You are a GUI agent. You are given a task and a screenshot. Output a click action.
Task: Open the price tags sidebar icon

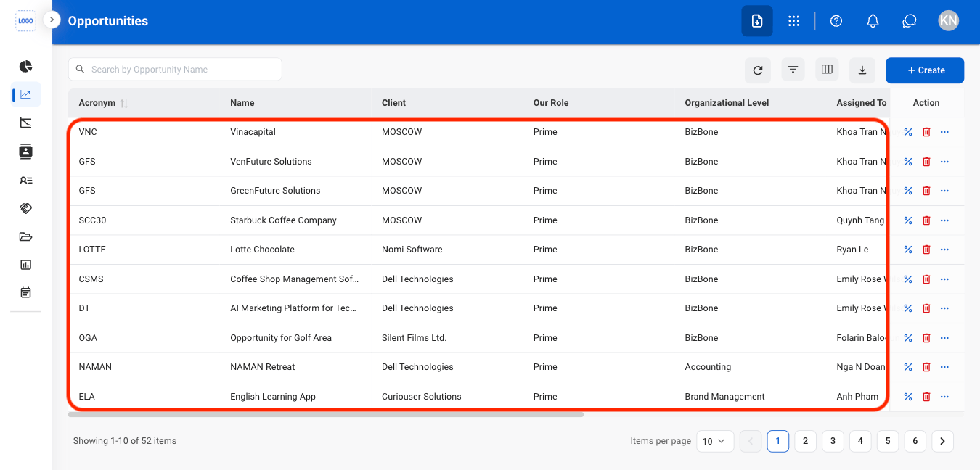pyautogui.click(x=26, y=208)
